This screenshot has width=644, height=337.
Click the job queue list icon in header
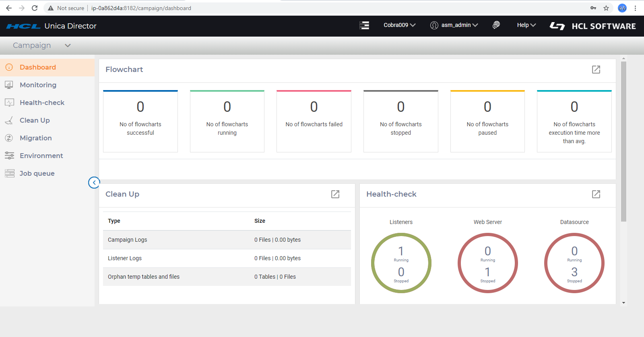click(x=364, y=25)
